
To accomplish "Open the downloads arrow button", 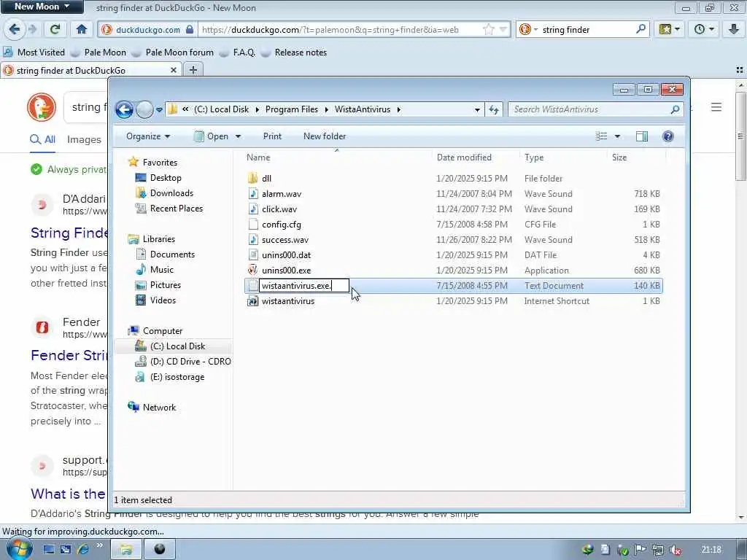I will click(734, 29).
